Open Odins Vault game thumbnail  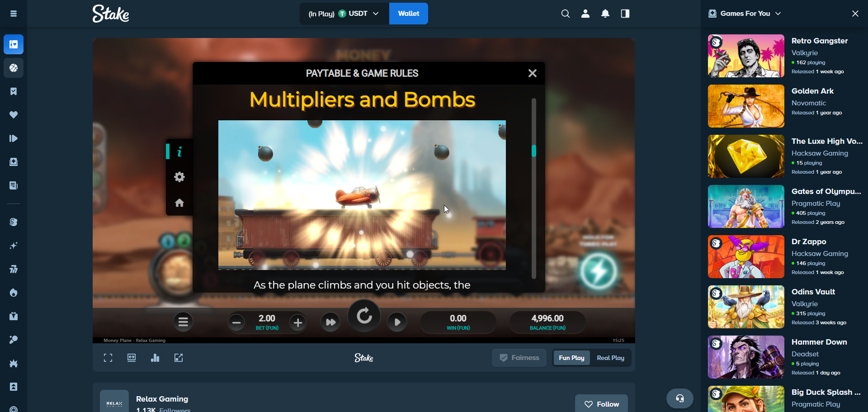point(746,307)
